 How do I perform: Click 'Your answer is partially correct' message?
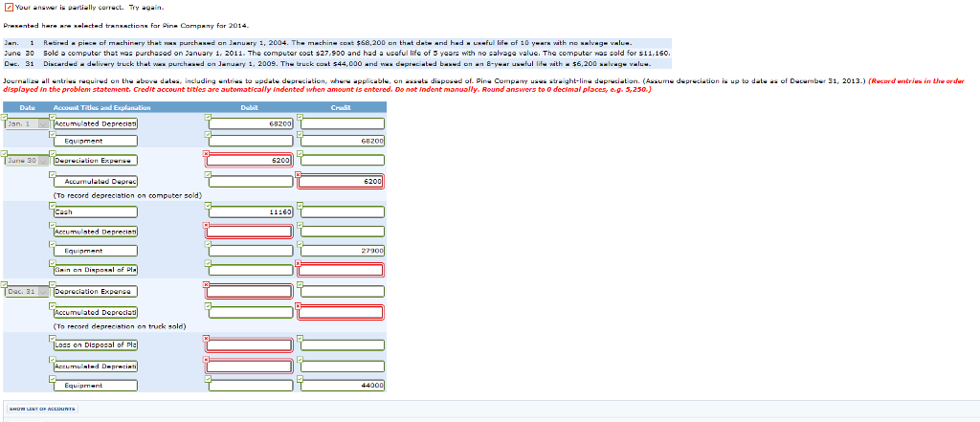[88, 8]
